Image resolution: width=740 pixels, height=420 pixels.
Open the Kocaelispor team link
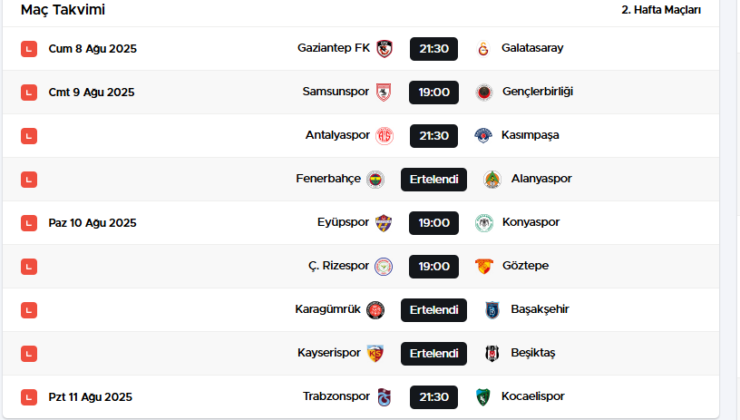point(532,397)
